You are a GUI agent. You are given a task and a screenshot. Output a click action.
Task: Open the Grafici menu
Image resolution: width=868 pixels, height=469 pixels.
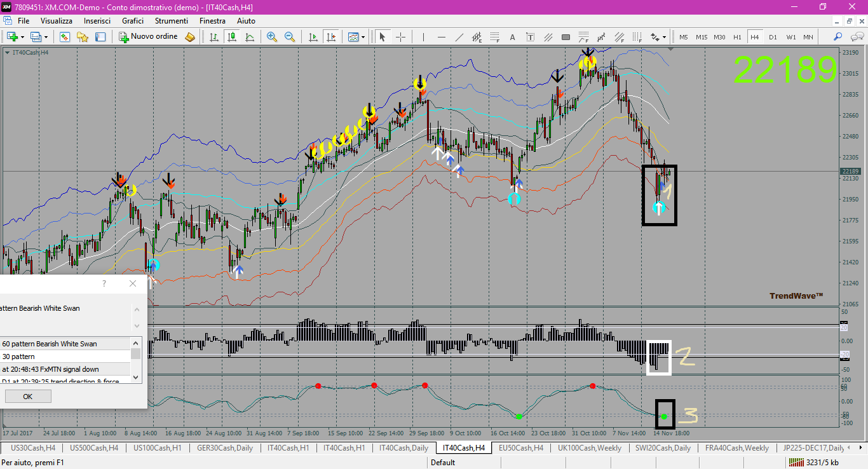[x=133, y=21]
